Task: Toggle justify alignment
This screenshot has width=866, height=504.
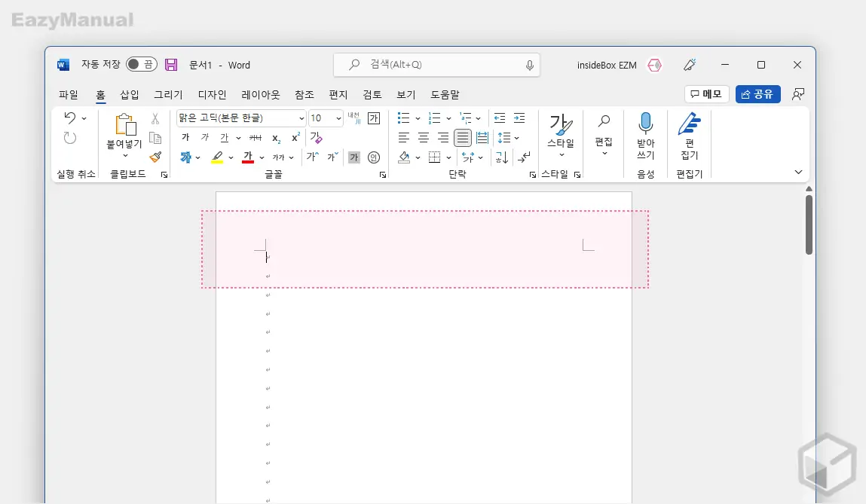Action: 463,137
